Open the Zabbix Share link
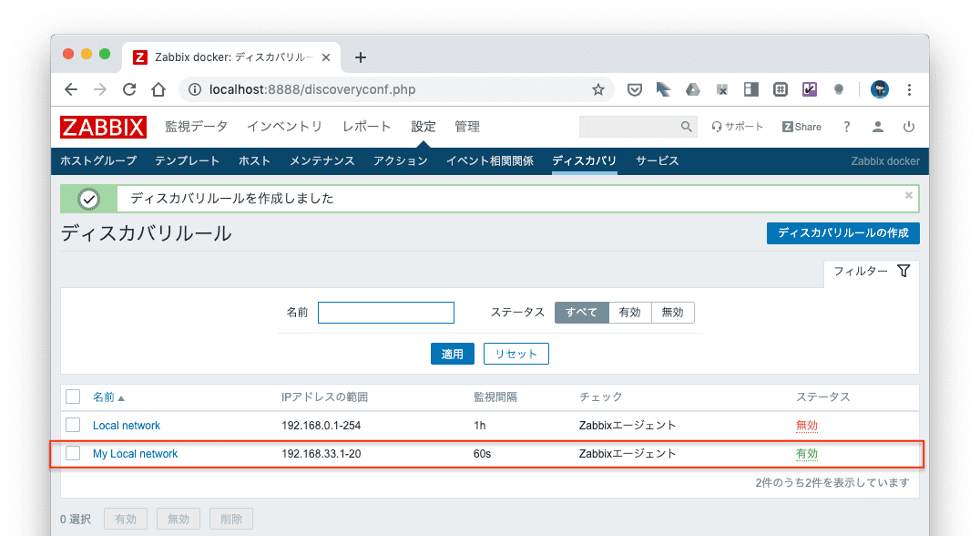 coord(801,127)
